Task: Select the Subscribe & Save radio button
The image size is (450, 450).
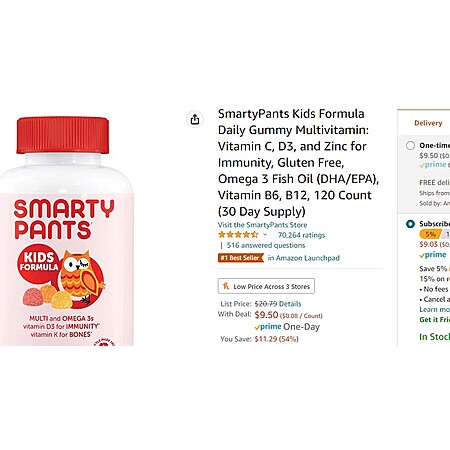Action: (410, 224)
